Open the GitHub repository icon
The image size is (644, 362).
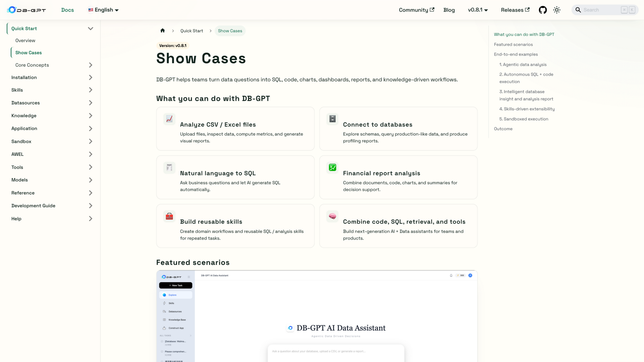[x=543, y=10]
